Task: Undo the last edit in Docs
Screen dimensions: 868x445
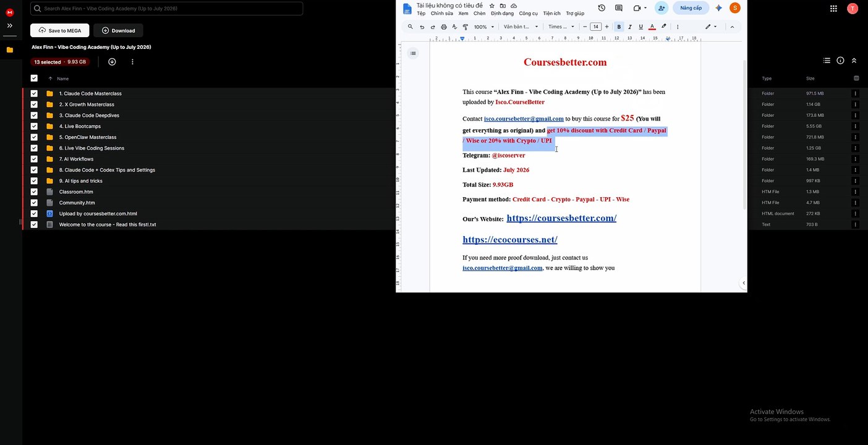Action: 422,27
